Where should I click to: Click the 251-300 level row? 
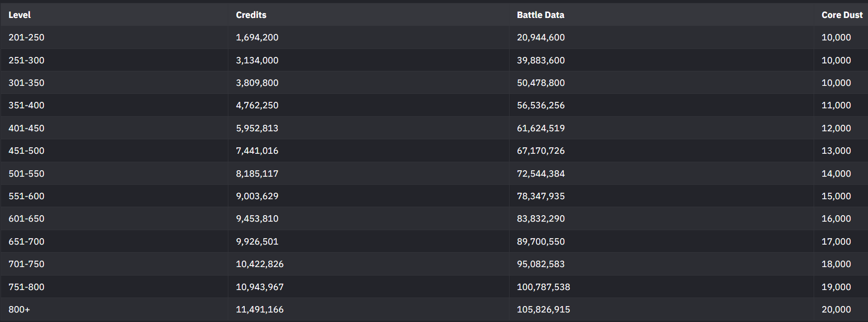[26, 60]
